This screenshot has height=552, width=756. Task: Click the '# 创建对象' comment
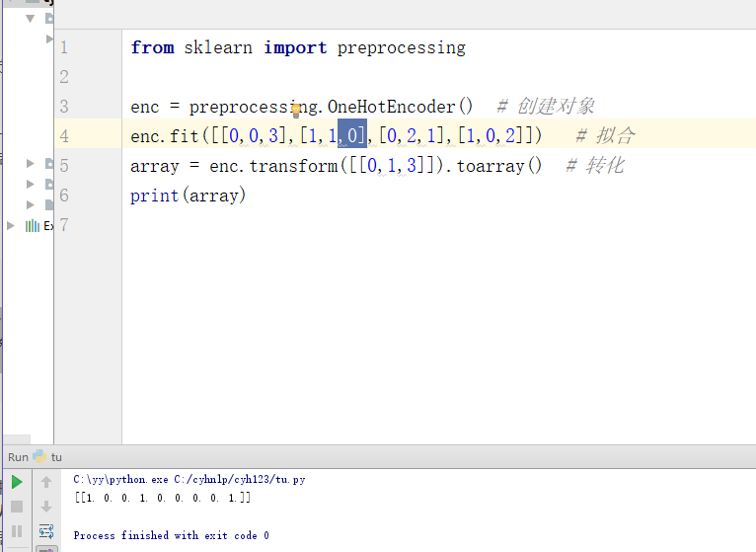546,107
